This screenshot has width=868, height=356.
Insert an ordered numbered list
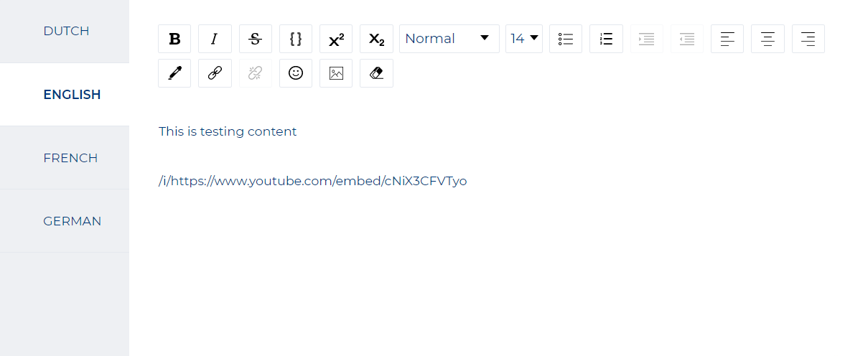pos(606,39)
